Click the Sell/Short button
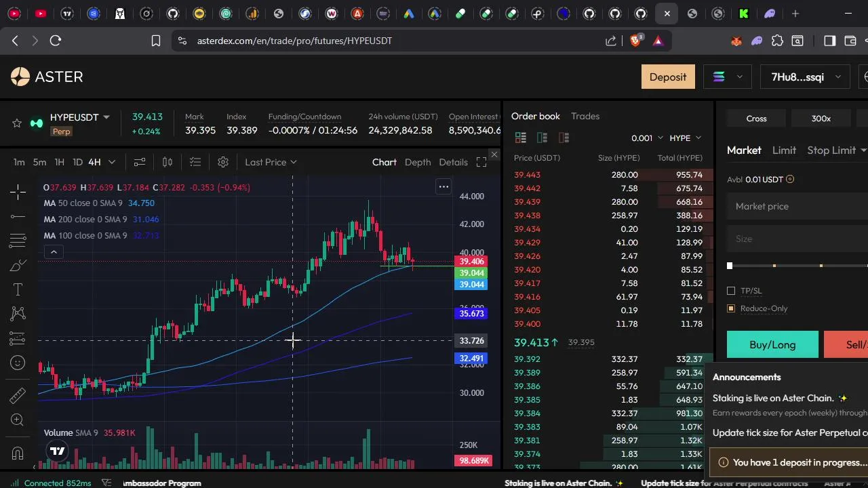The image size is (868, 488). (x=846, y=344)
